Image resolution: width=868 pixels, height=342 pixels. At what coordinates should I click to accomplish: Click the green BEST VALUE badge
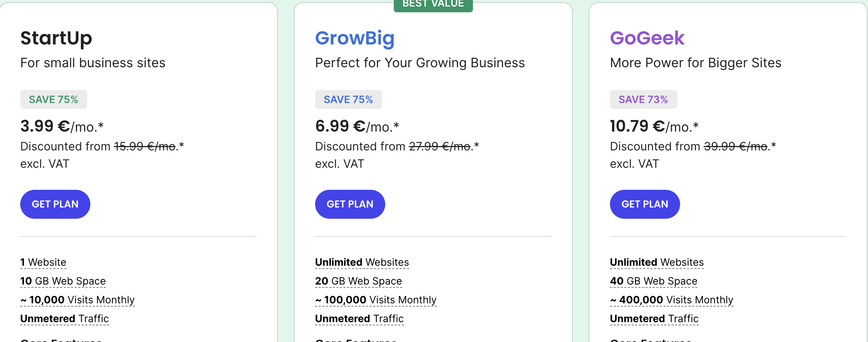pos(433,4)
